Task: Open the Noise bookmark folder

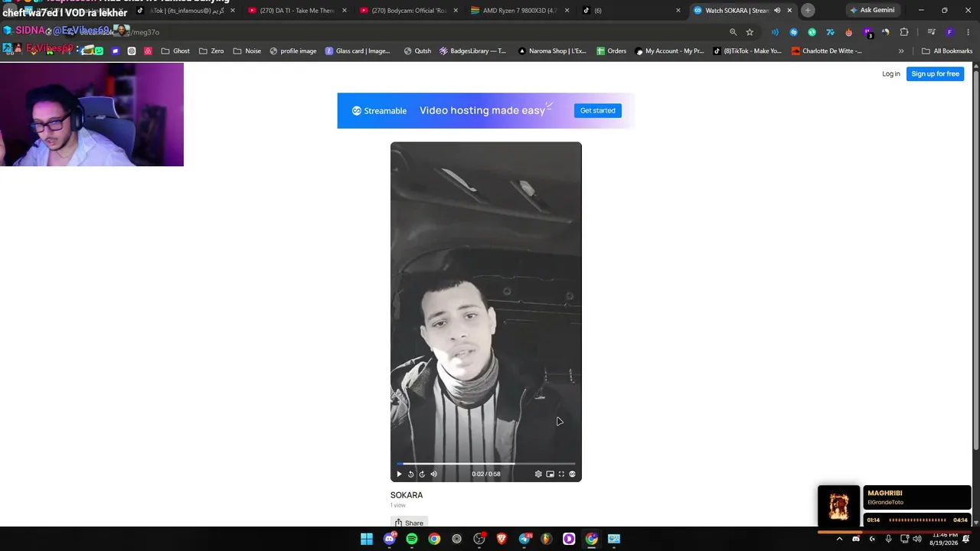Action: pos(247,51)
